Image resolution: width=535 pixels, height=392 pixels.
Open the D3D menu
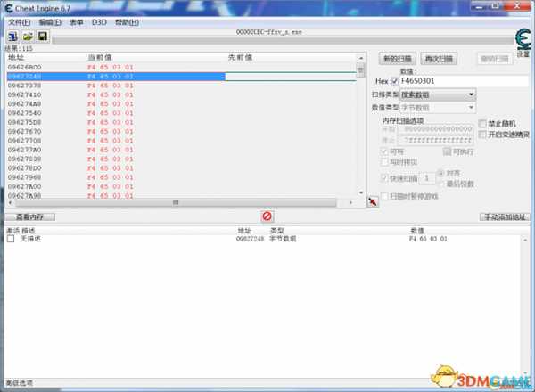pos(99,21)
